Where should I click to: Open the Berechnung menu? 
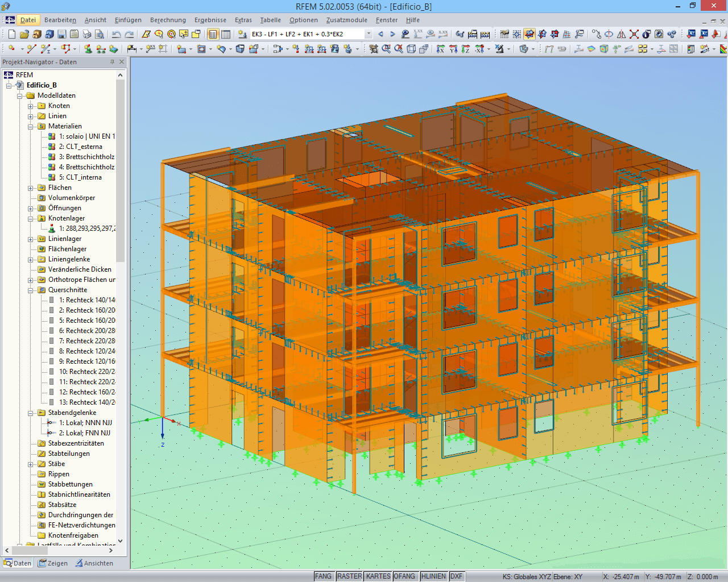pos(168,20)
